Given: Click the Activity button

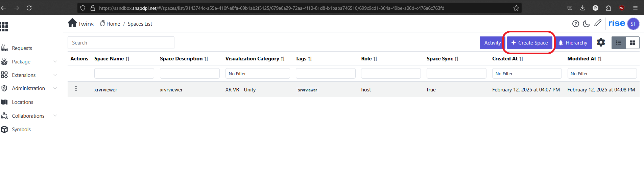Looking at the screenshot, I should [492, 43].
